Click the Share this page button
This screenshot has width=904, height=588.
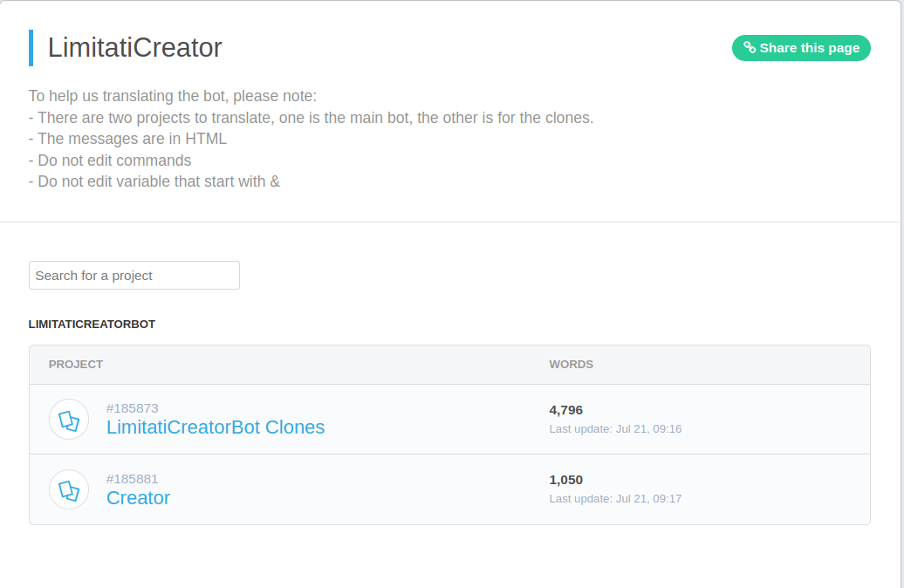801,48
